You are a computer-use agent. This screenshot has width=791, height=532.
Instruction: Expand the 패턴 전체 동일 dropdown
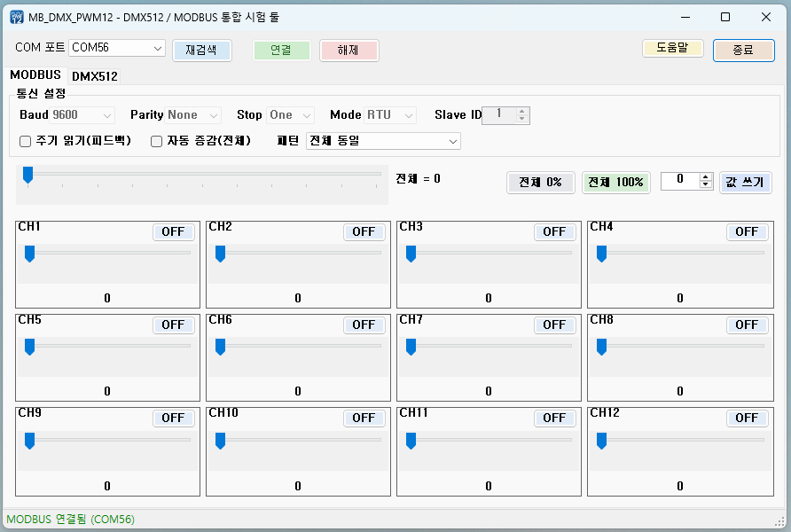[383, 141]
